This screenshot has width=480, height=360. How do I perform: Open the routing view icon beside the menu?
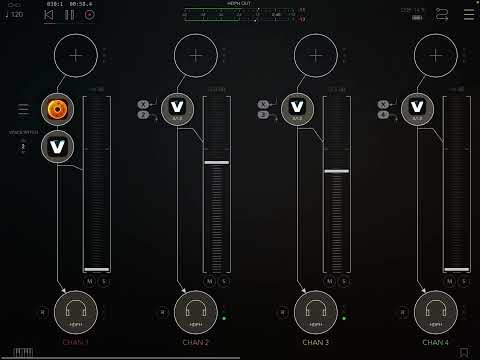tap(442, 14)
